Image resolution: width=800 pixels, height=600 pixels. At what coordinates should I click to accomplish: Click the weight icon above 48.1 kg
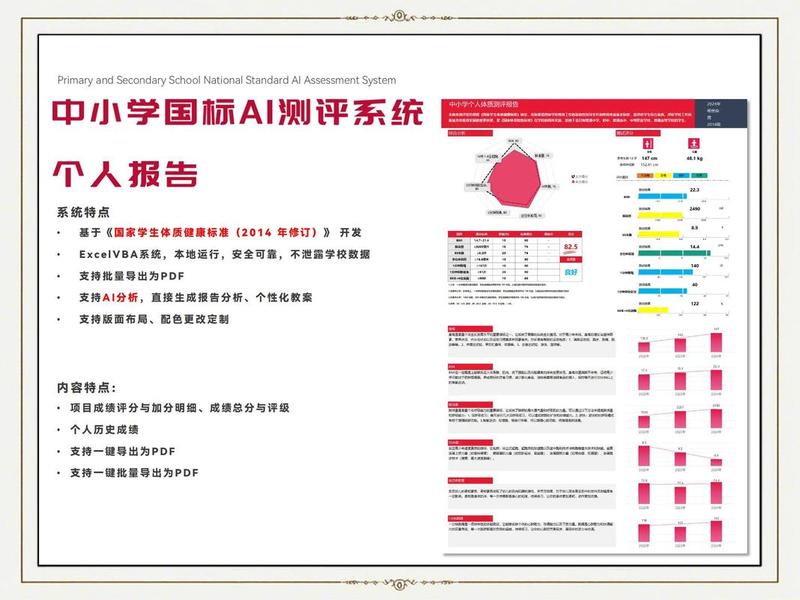point(694,143)
